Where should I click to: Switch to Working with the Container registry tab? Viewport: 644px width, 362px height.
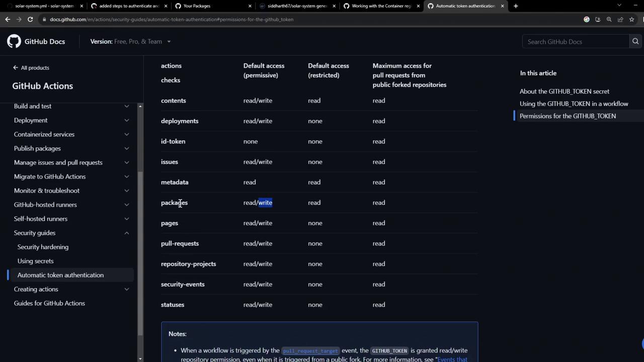pos(380,6)
